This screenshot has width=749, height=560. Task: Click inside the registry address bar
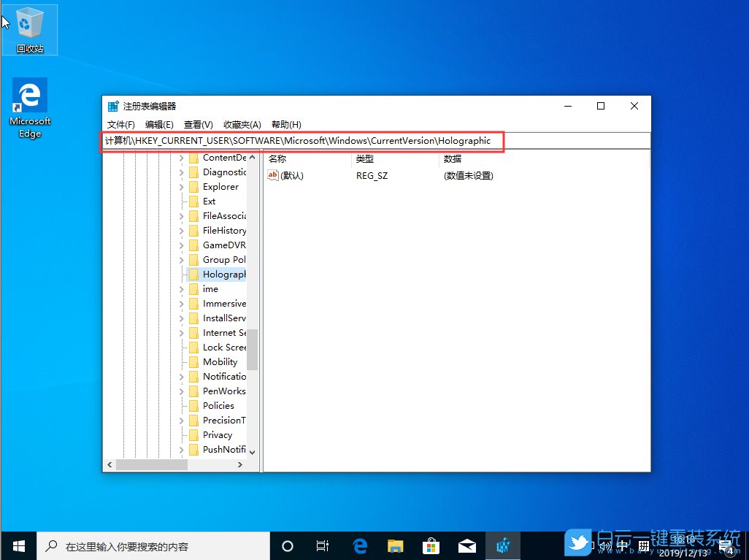pos(302,141)
